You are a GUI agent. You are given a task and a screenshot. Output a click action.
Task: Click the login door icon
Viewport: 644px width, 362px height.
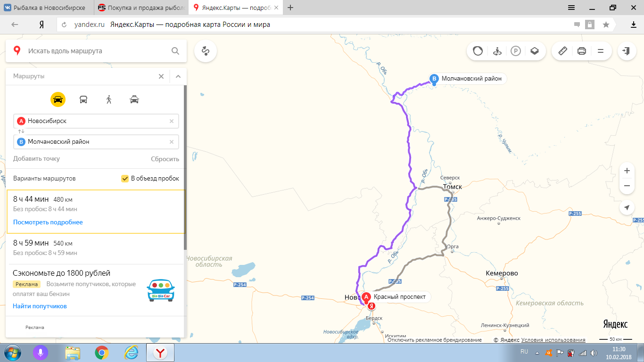[x=626, y=51]
